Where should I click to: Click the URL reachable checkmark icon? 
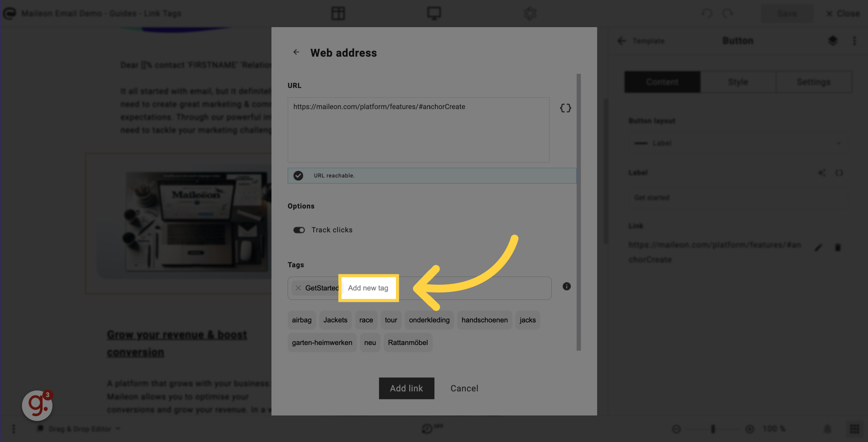(x=299, y=175)
